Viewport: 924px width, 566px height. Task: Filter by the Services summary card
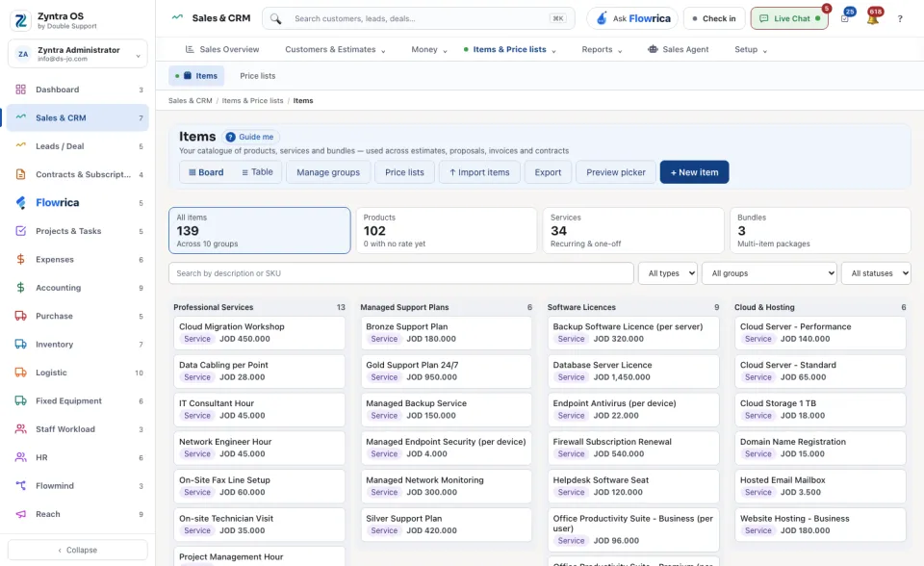coord(633,230)
